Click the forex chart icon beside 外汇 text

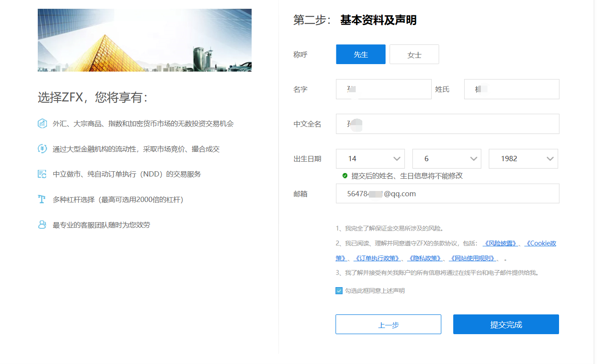42,123
